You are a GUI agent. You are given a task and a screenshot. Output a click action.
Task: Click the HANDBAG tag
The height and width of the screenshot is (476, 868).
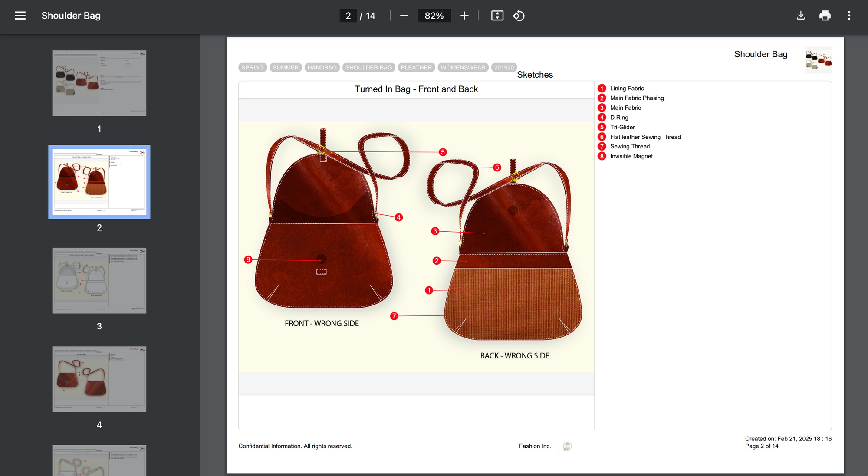coord(322,67)
